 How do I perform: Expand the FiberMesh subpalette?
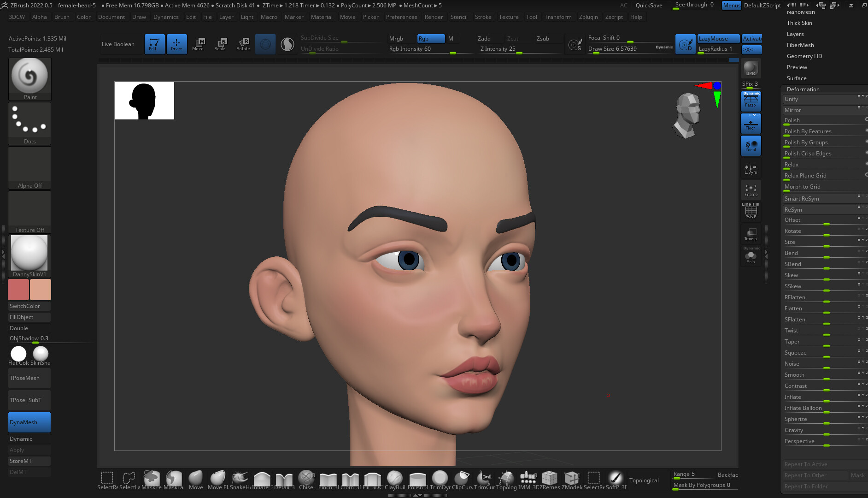pyautogui.click(x=801, y=45)
